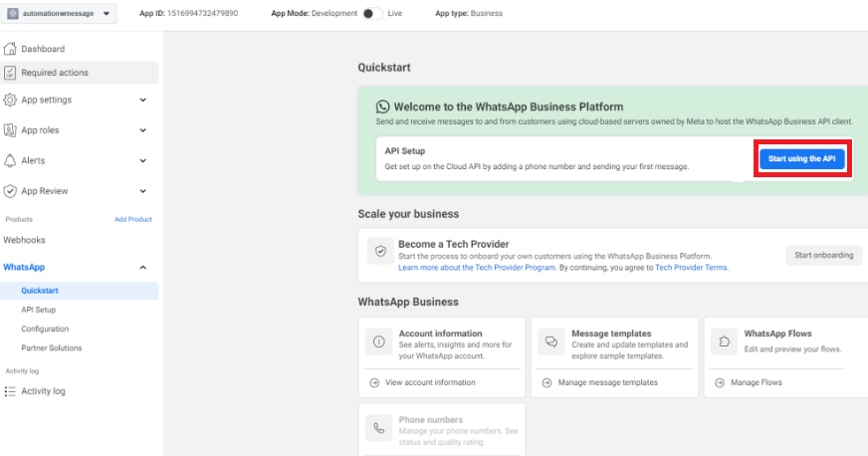Viewport: 868px width, 456px height.
Task: Click the WhatsApp product heading
Action: (x=24, y=267)
